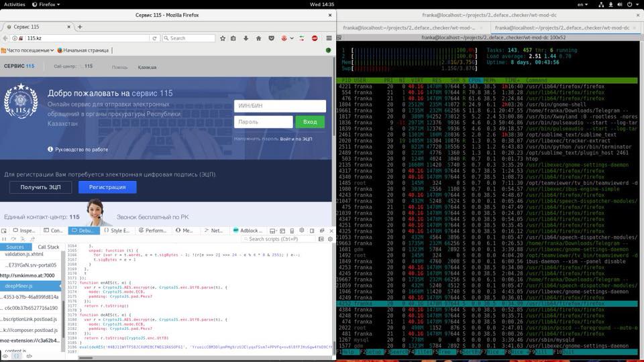Focus the ИИН/БИН input field
The width and height of the screenshot is (644, 362).
pyautogui.click(x=280, y=106)
